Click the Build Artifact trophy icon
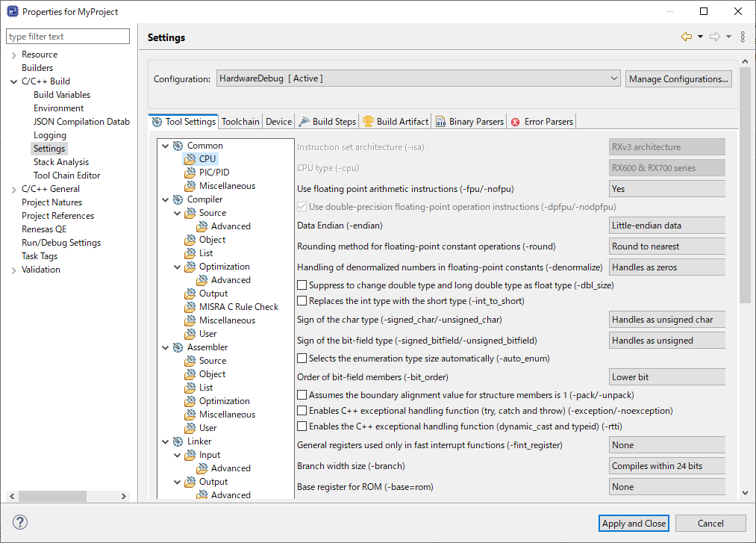Screen dimensions: 756x543 point(369,122)
